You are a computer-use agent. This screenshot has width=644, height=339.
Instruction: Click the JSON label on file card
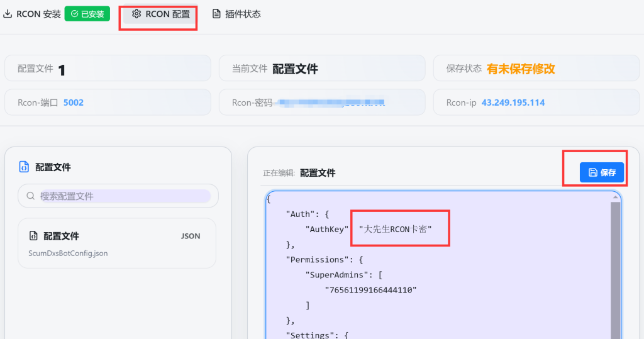point(191,236)
